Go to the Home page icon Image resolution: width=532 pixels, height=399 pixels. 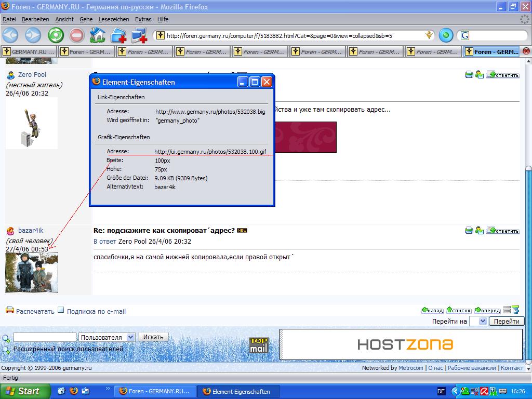(97, 35)
